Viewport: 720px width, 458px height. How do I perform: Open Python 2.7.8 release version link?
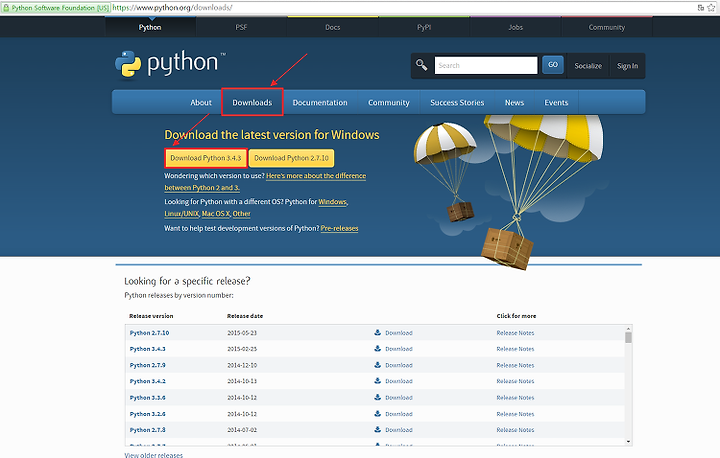(147, 430)
